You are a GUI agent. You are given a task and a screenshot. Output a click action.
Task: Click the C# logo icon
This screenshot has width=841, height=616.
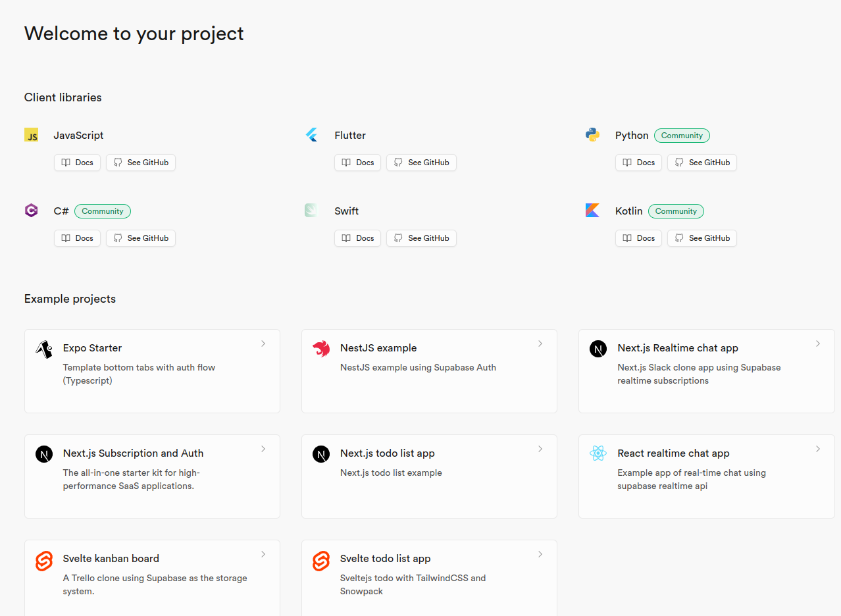[x=31, y=211]
